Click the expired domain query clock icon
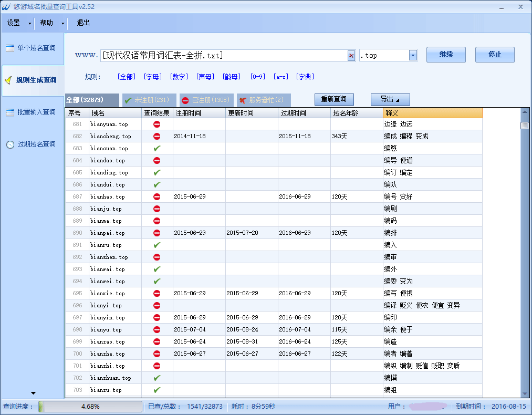Viewport: 532px width, 415px height. point(10,144)
